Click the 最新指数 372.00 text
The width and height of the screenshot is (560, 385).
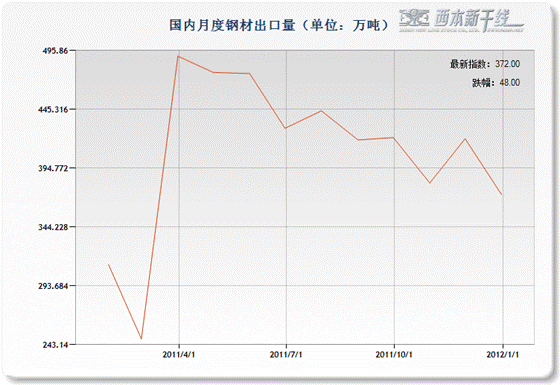tap(485, 64)
